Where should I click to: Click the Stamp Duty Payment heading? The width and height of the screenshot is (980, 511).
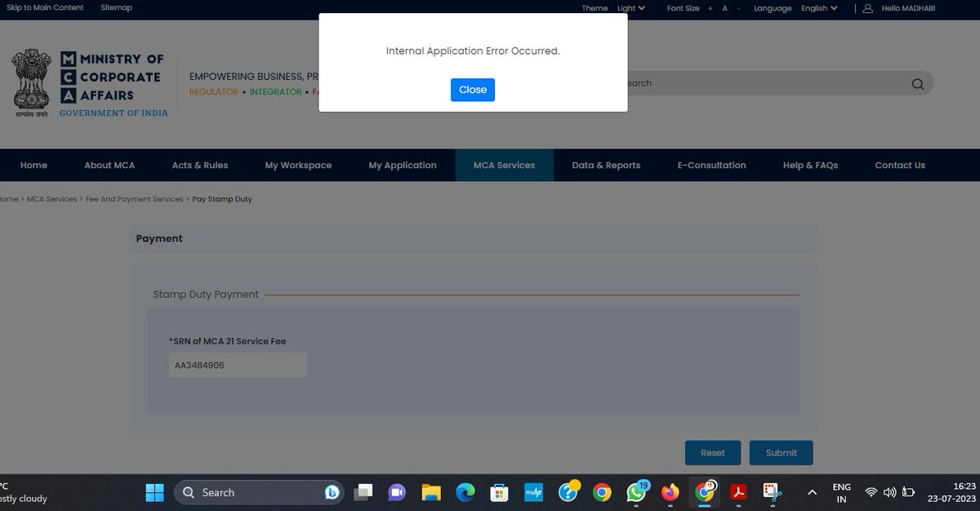click(x=206, y=295)
